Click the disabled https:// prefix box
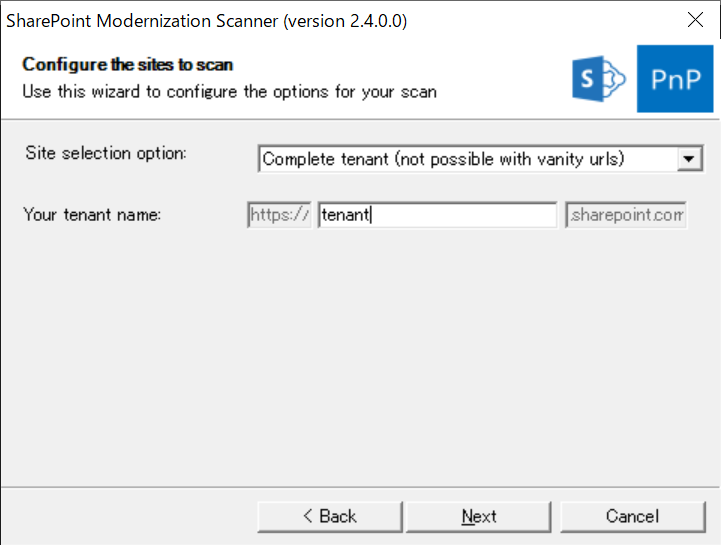The width and height of the screenshot is (721, 545). pos(279,215)
